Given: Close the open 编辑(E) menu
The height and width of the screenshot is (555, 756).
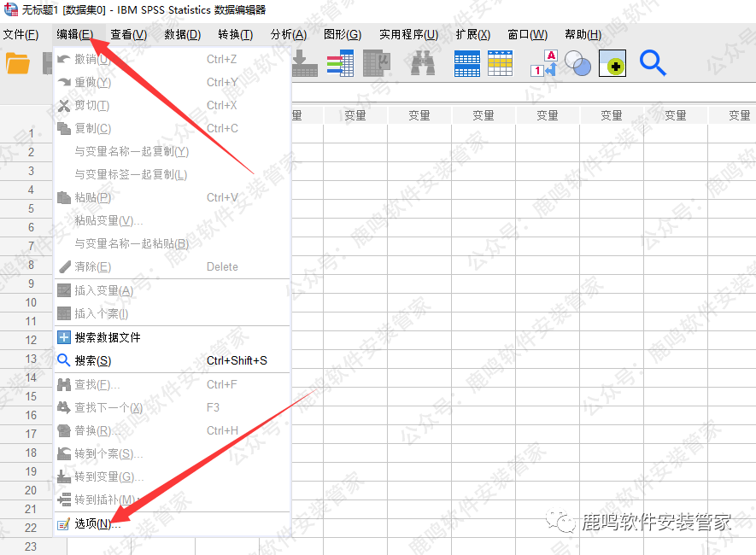Looking at the screenshot, I should point(75,35).
